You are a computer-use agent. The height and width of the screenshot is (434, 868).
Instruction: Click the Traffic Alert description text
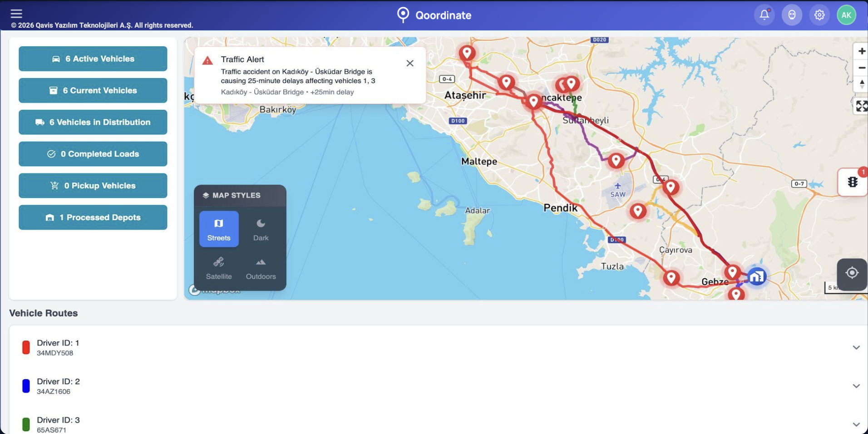298,76
